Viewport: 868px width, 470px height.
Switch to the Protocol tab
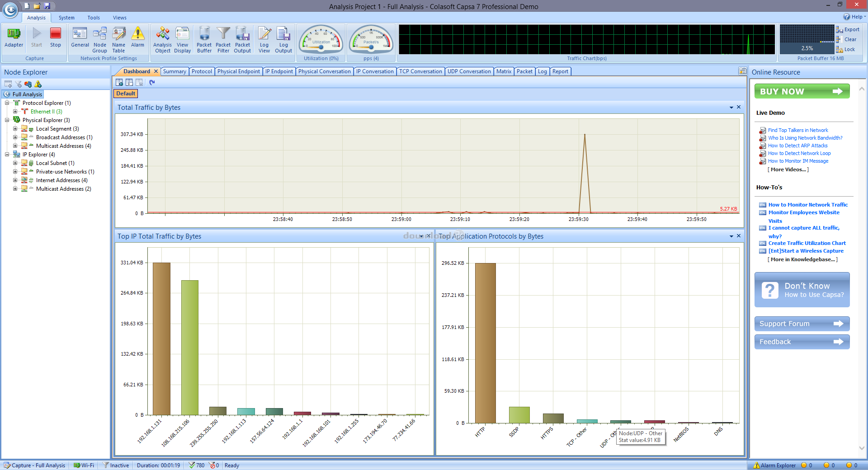(202, 71)
